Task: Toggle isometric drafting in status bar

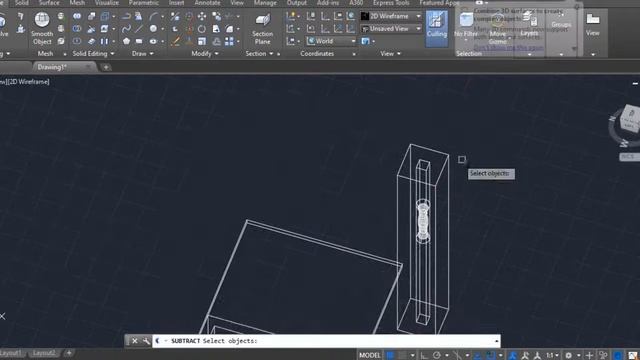Action: coord(458,356)
